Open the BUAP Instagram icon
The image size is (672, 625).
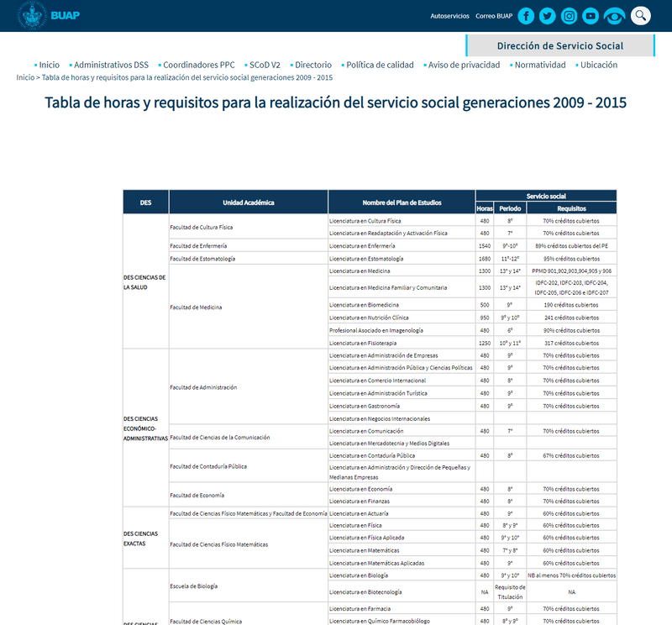click(x=570, y=16)
